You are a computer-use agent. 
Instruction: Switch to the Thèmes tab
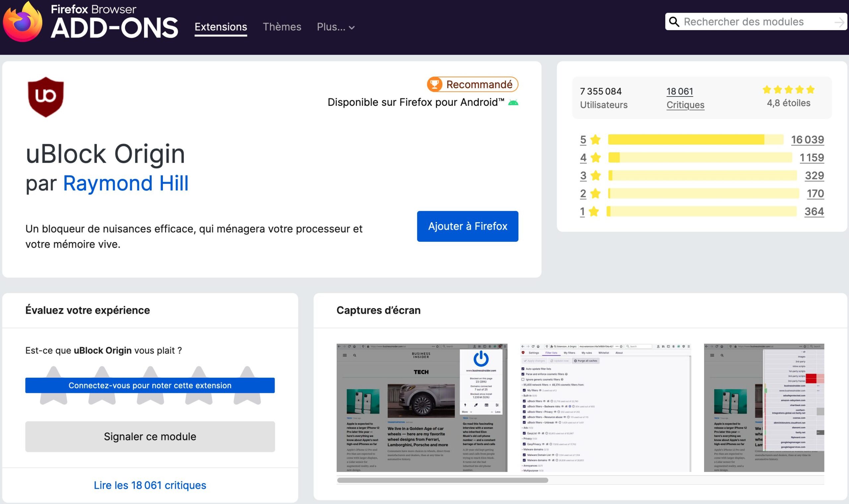coord(282,27)
